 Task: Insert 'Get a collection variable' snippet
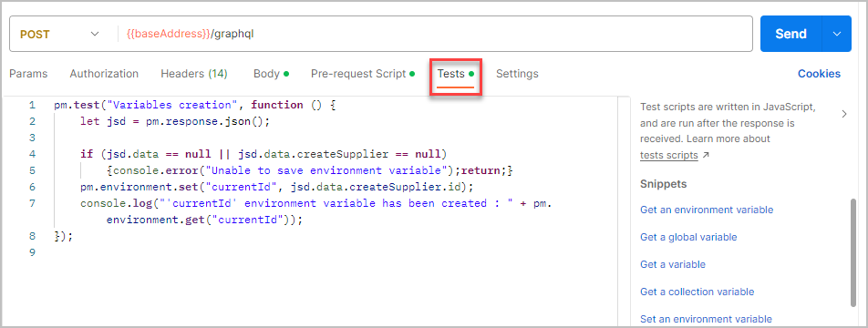tap(697, 292)
